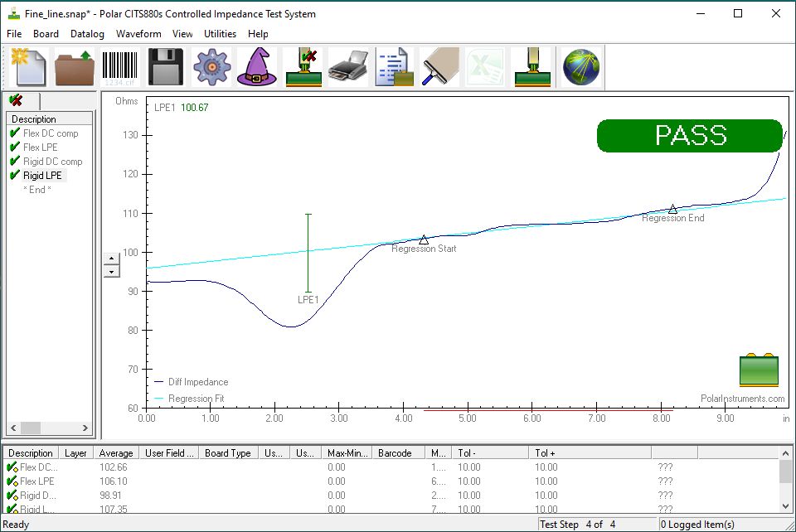The width and height of the screenshot is (796, 532).
Task: Open the Board menu
Action: click(46, 34)
